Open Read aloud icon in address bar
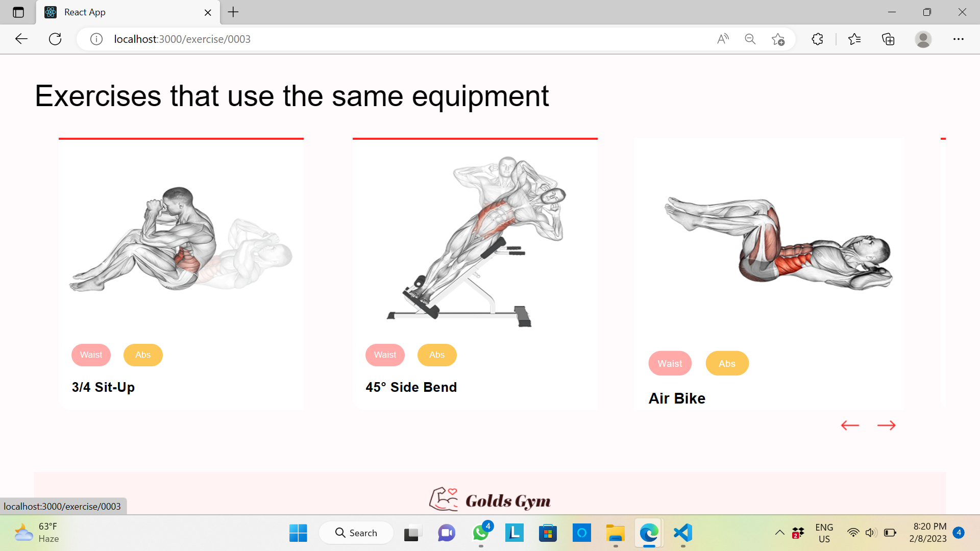The width and height of the screenshot is (980, 551). click(723, 39)
